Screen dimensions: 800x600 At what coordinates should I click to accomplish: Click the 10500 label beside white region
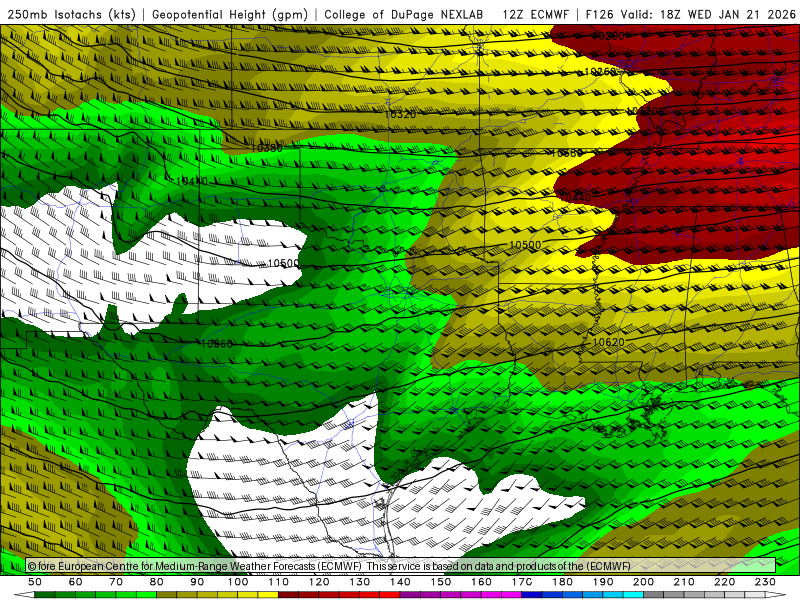coord(284,263)
